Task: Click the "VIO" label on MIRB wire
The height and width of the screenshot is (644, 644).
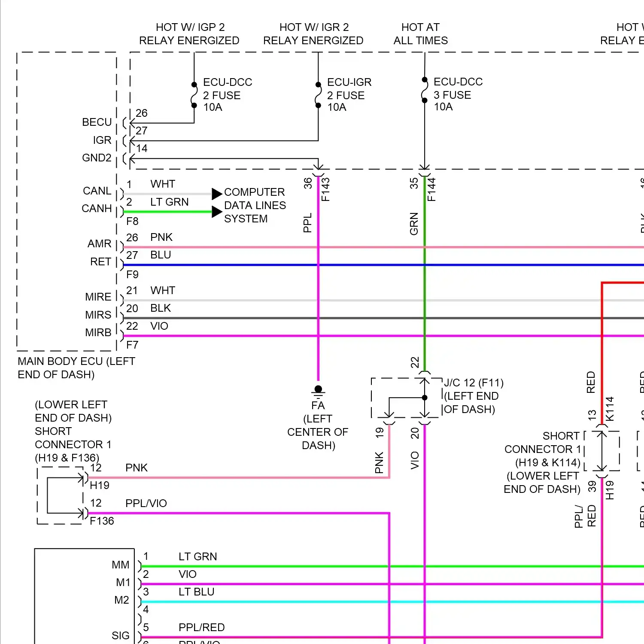Action: click(159, 326)
